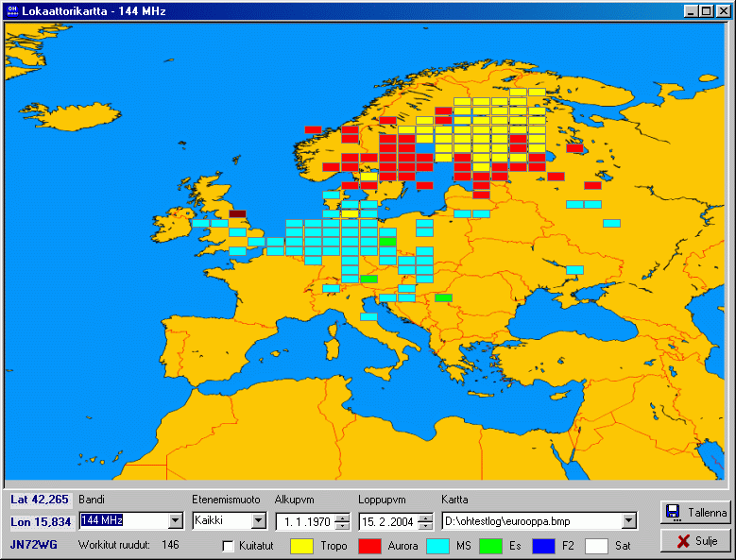The image size is (736, 560).
Task: Click the dark red locator square over Britain
Action: coord(237,213)
